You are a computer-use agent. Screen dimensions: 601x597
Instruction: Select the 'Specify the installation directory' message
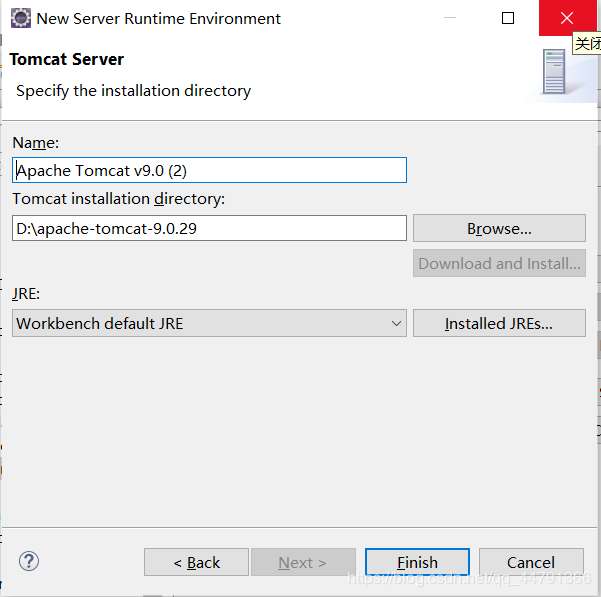coord(133,90)
